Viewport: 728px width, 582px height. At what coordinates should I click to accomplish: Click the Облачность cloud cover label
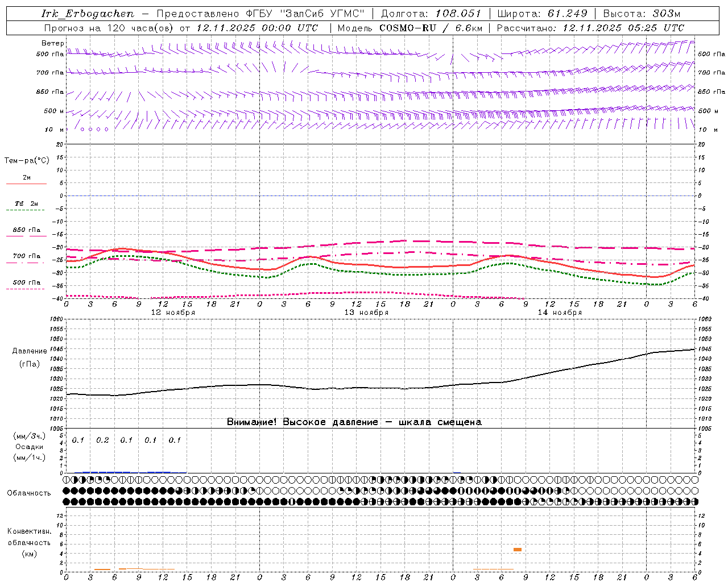29,493
